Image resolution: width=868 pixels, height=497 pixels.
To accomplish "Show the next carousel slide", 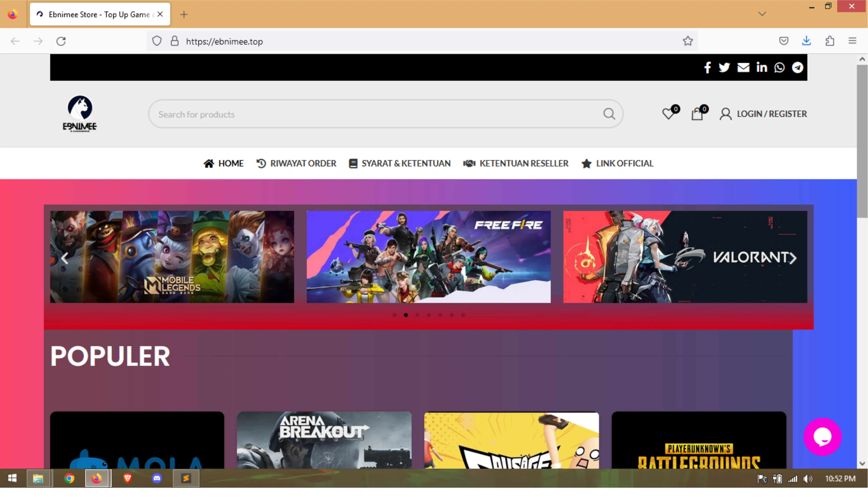I will pyautogui.click(x=793, y=258).
